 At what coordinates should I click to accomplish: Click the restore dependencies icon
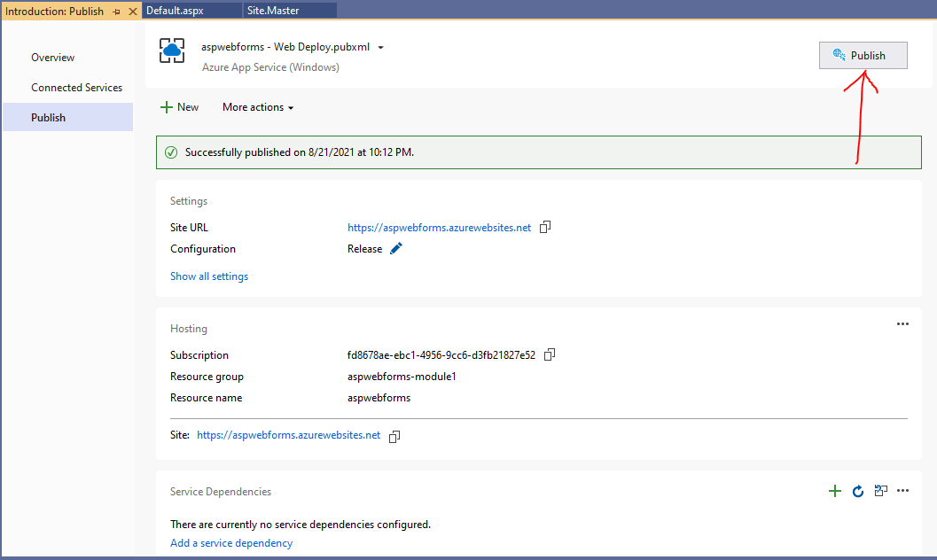point(881,491)
